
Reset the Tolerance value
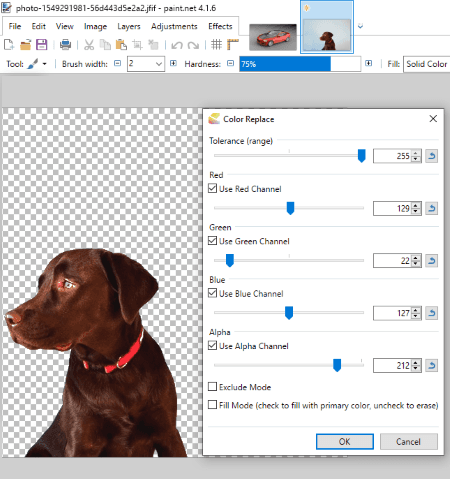click(x=431, y=156)
